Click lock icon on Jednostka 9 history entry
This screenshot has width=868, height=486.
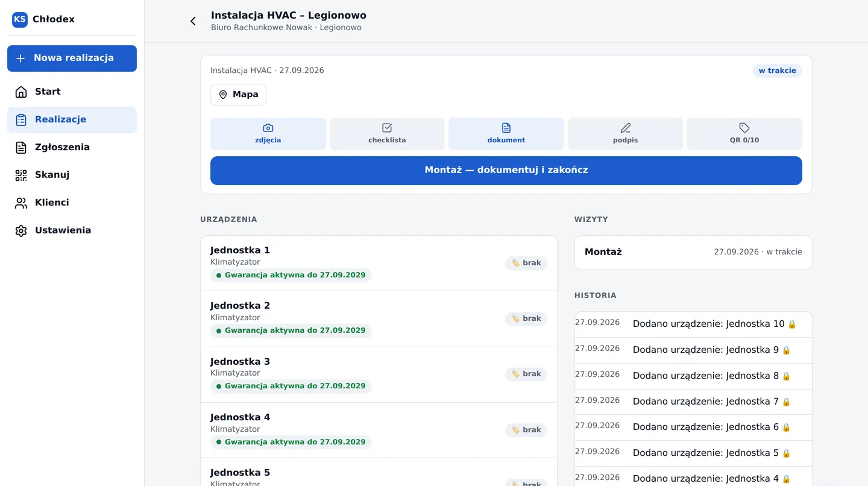pos(786,350)
